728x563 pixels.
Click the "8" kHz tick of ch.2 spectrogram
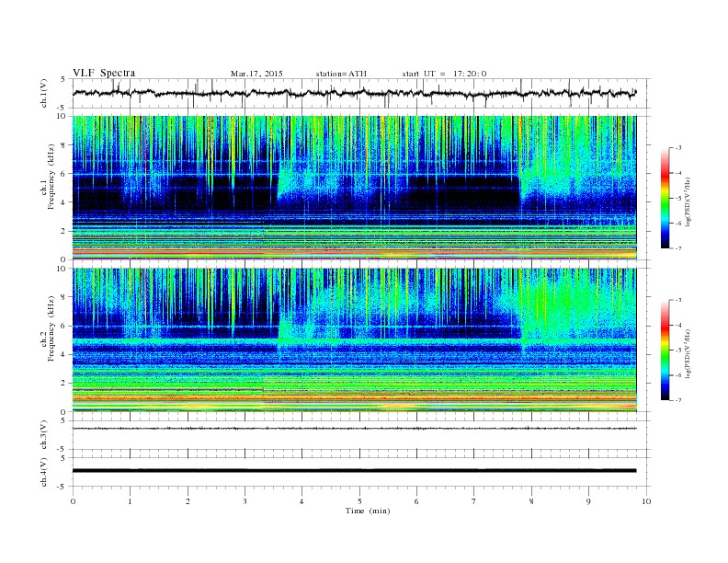point(64,297)
